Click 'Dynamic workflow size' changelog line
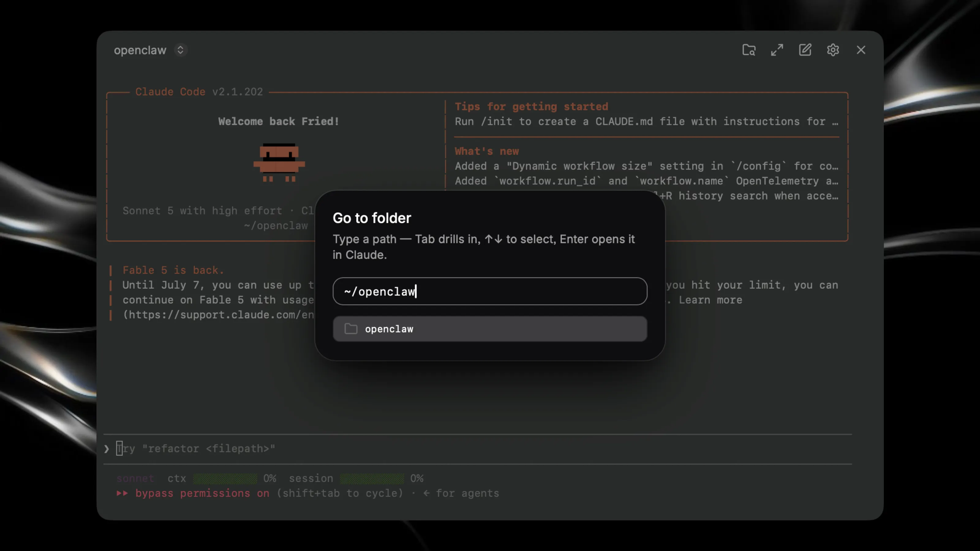 [x=646, y=166]
